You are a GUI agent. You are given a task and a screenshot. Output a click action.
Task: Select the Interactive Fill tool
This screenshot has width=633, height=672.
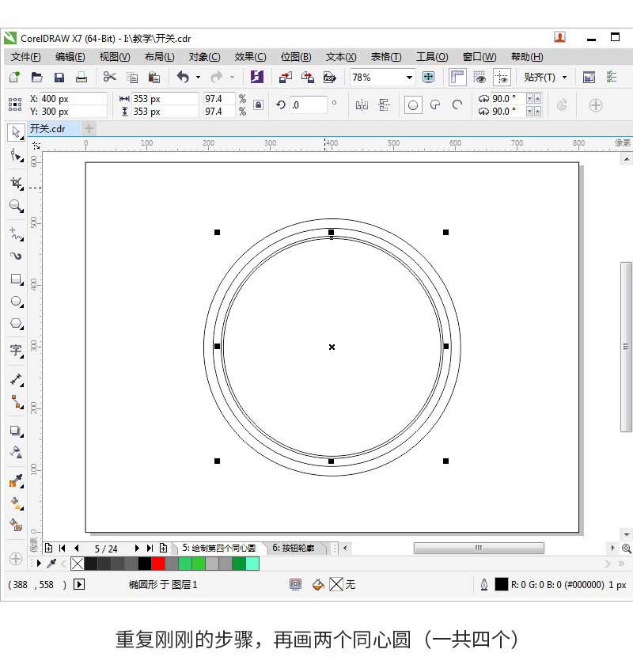point(17,503)
